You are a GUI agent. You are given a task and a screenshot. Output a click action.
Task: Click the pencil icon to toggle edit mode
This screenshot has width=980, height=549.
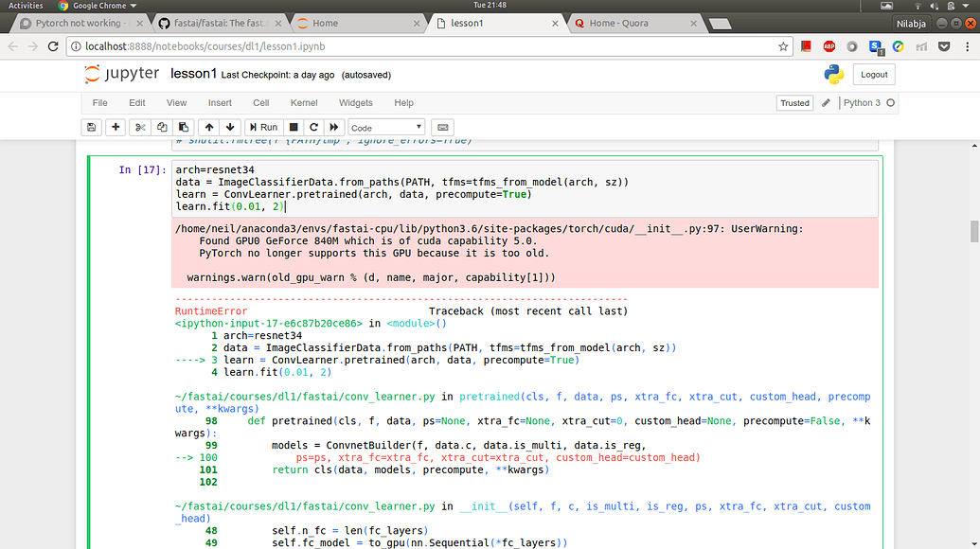(x=826, y=102)
